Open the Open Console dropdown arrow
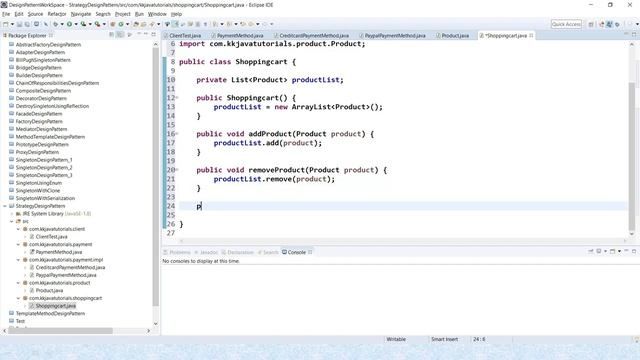The height and width of the screenshot is (360, 640). tap(619, 251)
